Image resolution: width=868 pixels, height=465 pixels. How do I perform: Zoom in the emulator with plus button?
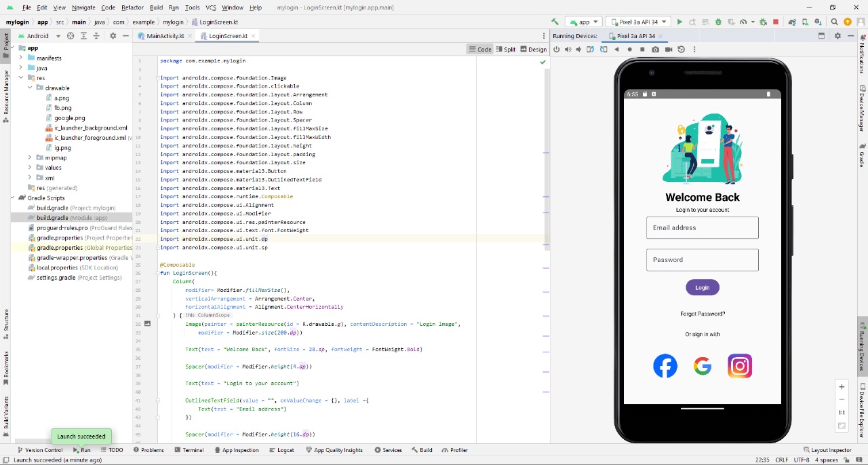tap(842, 386)
